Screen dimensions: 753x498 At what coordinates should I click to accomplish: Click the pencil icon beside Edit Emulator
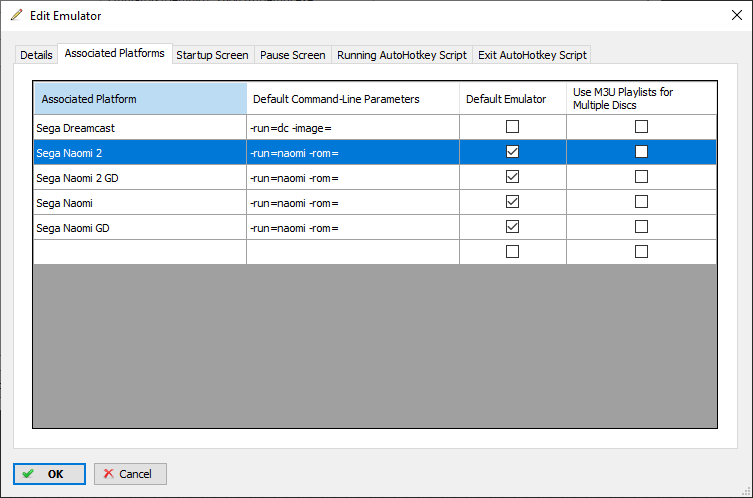17,15
